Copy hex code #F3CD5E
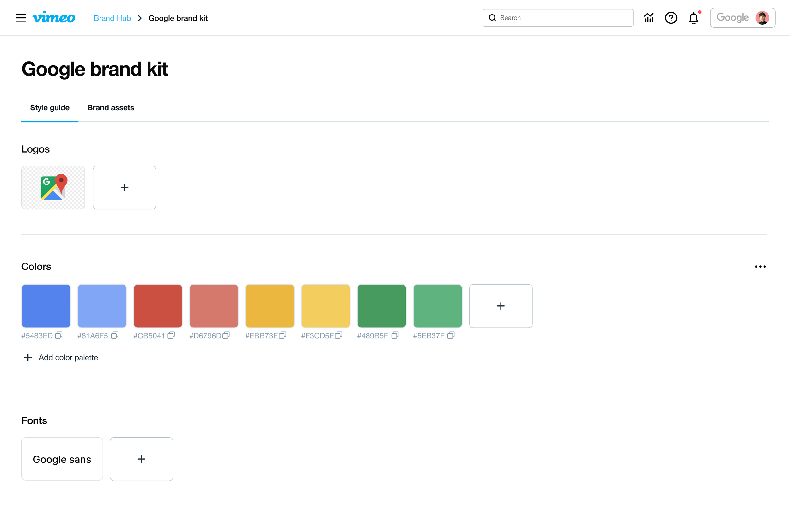Screen dimensions: 790x532 (338, 335)
